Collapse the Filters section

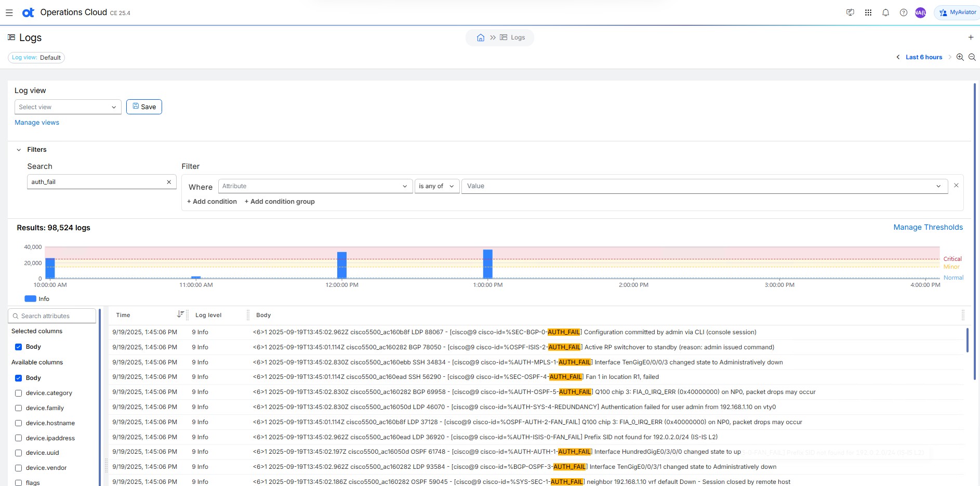pos(19,150)
